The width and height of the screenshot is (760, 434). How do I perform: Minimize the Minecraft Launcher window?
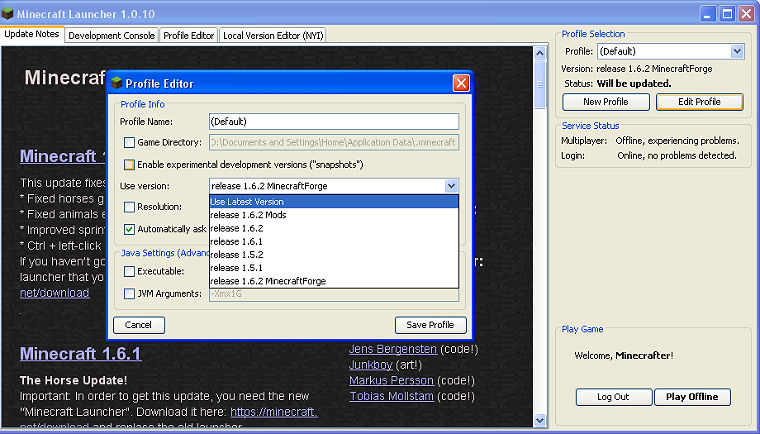pyautogui.click(x=708, y=14)
